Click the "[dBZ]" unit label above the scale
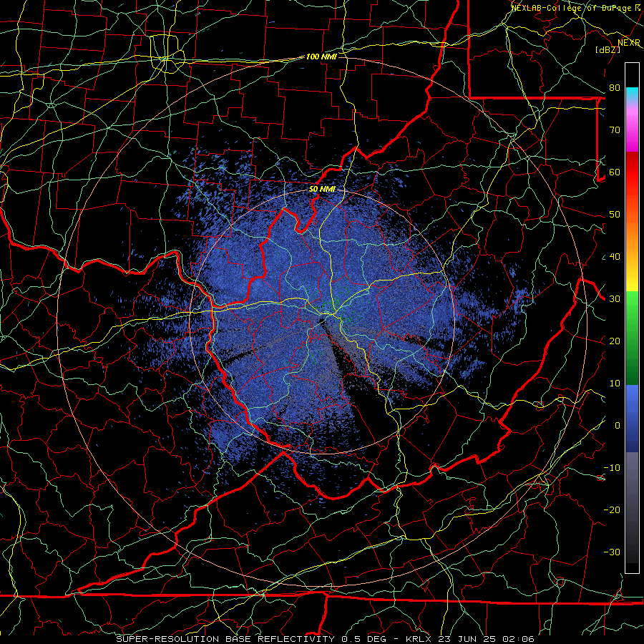Viewport: 644px width, 644px height. [x=608, y=49]
